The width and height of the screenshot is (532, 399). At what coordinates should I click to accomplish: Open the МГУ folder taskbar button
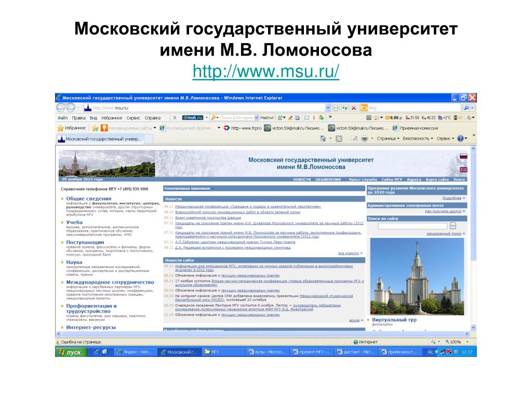click(x=223, y=352)
